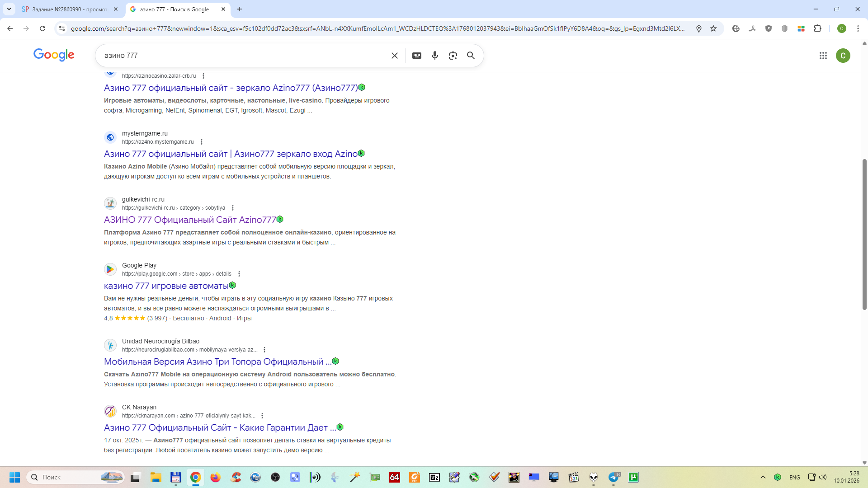Open the Chrome extensions puzzle icon
868x488 pixels.
point(817,28)
